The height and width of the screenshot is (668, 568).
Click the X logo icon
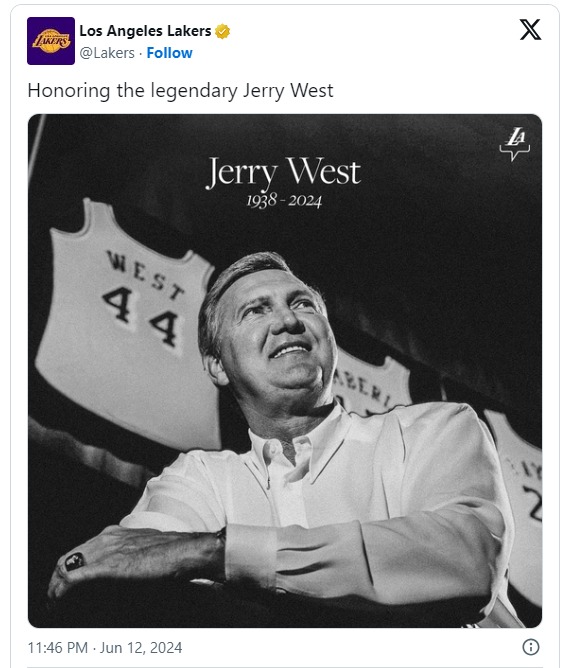[x=530, y=30]
